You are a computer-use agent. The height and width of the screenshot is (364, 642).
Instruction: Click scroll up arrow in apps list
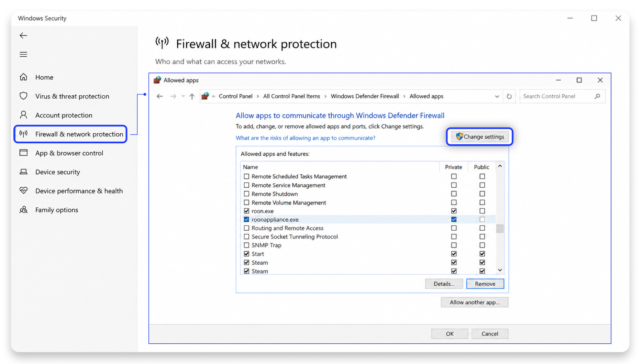[500, 166]
